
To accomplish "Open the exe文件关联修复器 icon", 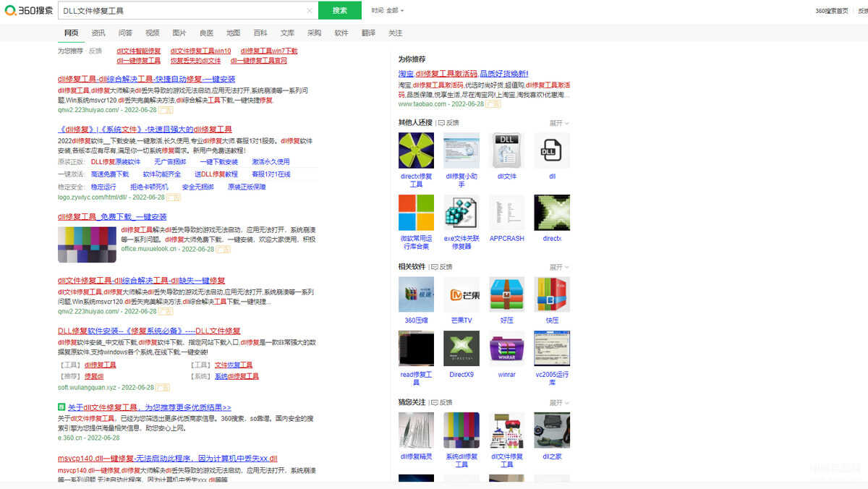I will pyautogui.click(x=461, y=213).
